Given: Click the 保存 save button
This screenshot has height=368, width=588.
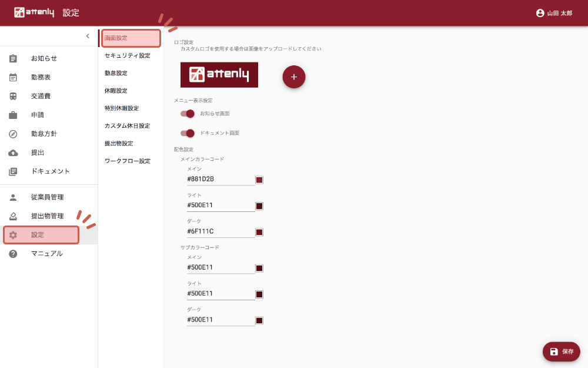Looking at the screenshot, I should point(561,352).
